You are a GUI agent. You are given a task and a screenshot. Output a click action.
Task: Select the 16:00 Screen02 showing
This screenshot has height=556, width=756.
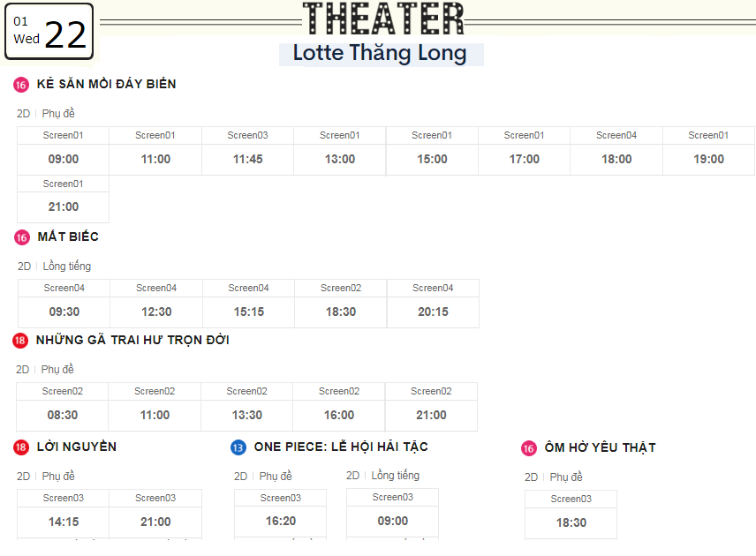[x=339, y=407]
